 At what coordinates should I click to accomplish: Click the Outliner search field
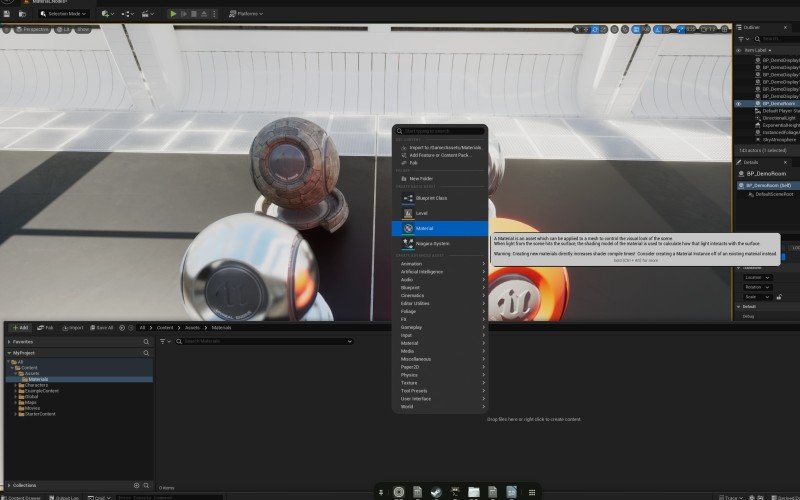point(777,39)
